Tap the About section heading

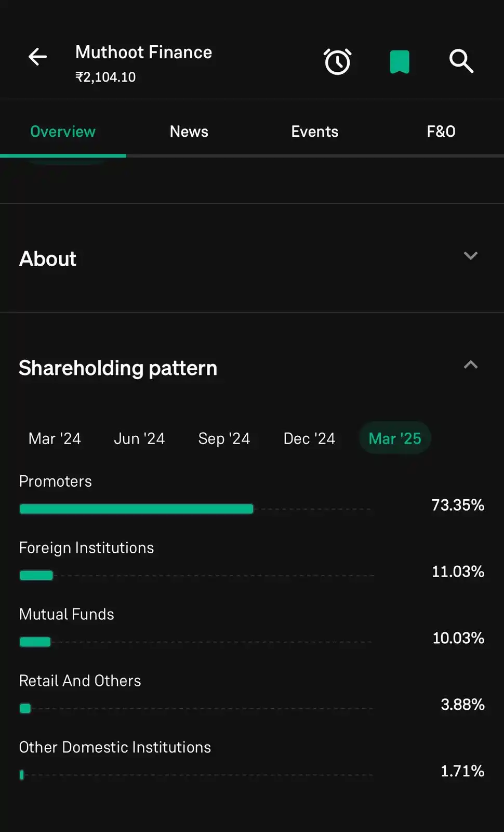click(48, 258)
